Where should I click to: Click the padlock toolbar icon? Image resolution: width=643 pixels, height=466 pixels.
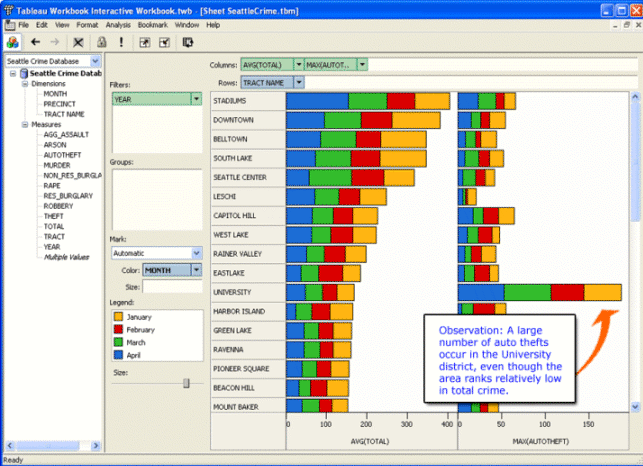[101, 42]
